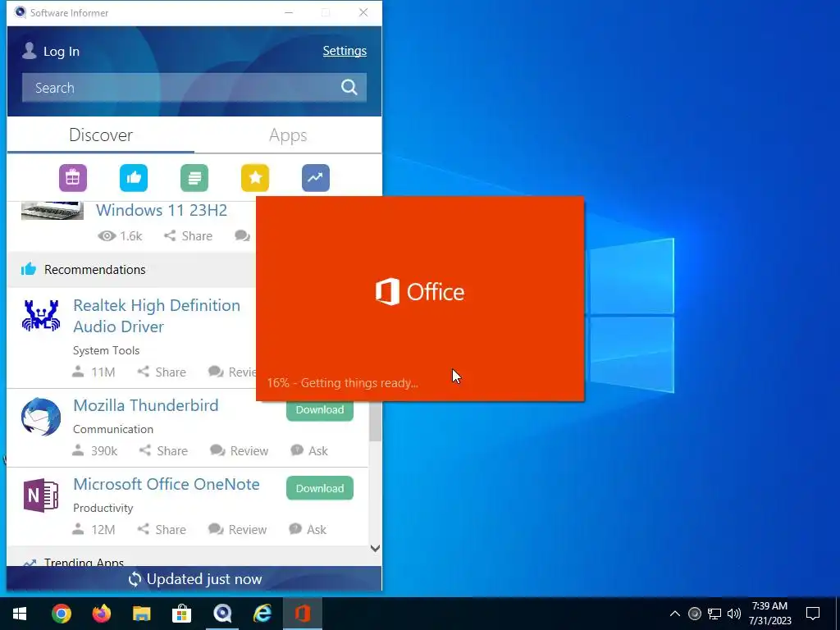The height and width of the screenshot is (630, 840).
Task: Click the user silhouette icon beside Log In
Action: tap(30, 51)
